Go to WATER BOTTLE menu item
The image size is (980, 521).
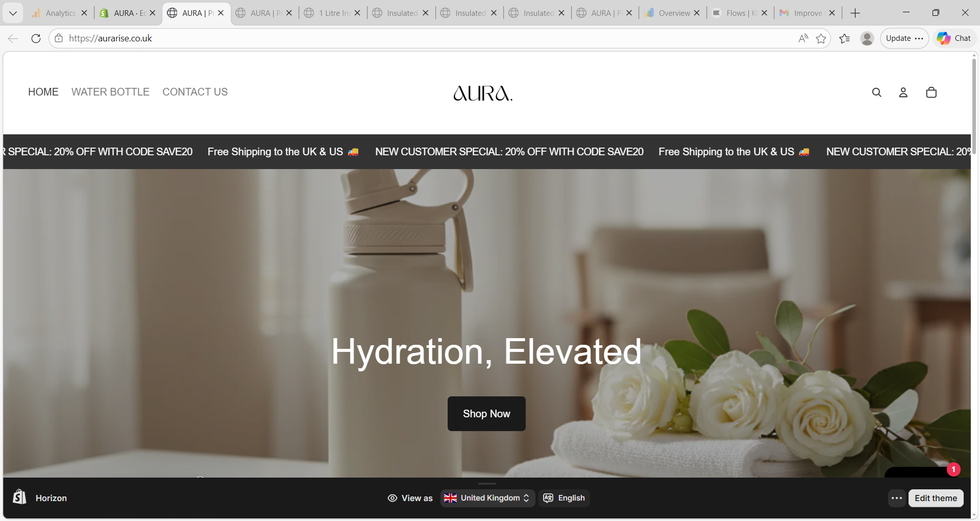[x=110, y=92]
